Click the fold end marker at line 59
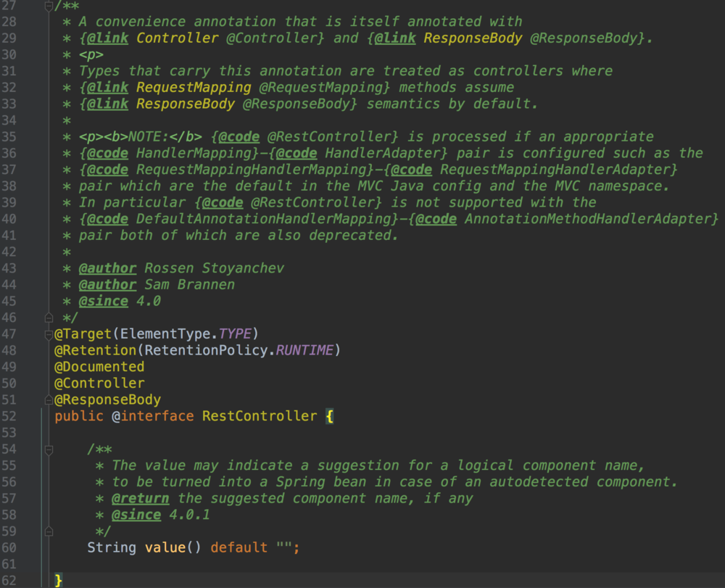The height and width of the screenshot is (588, 725). [x=49, y=531]
